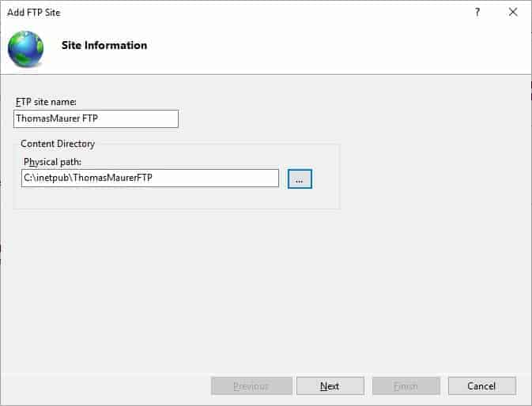The height and width of the screenshot is (406, 532).
Task: Open the browse button for physical path
Action: point(300,179)
